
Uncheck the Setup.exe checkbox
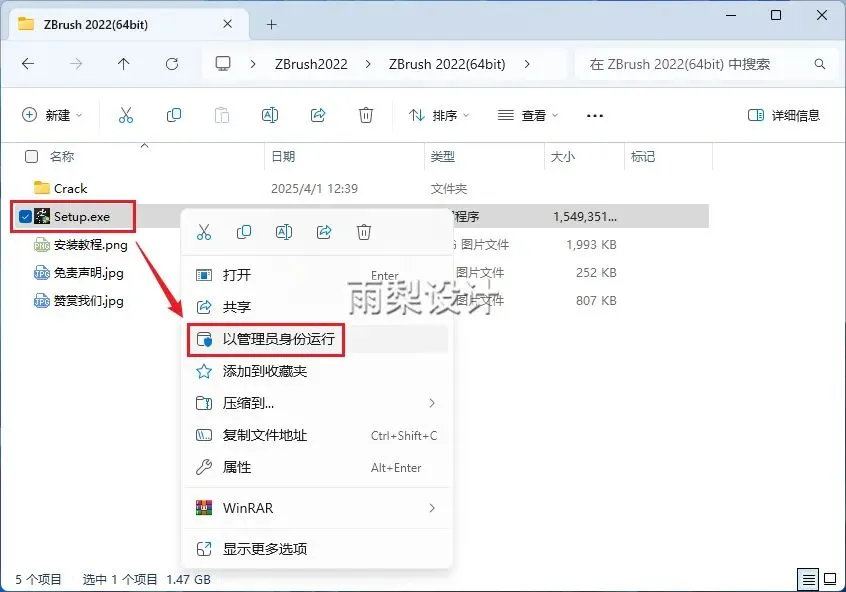pos(25,216)
